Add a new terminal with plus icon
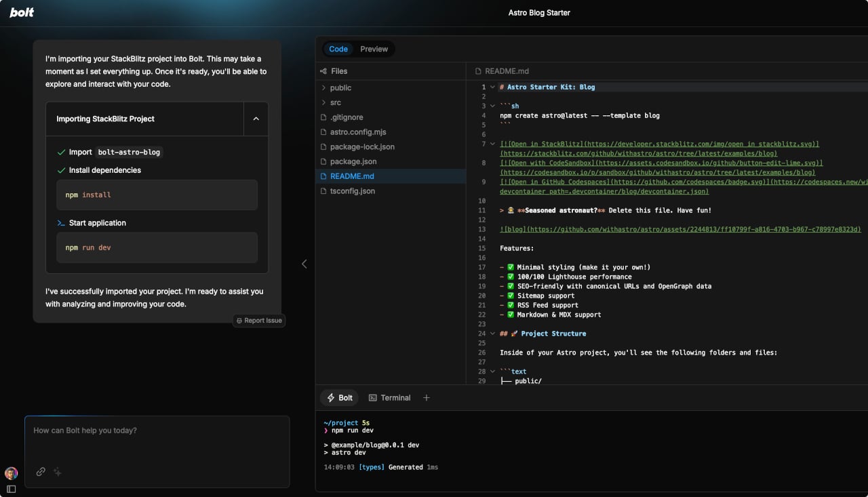The width and height of the screenshot is (868, 497). coord(427,398)
